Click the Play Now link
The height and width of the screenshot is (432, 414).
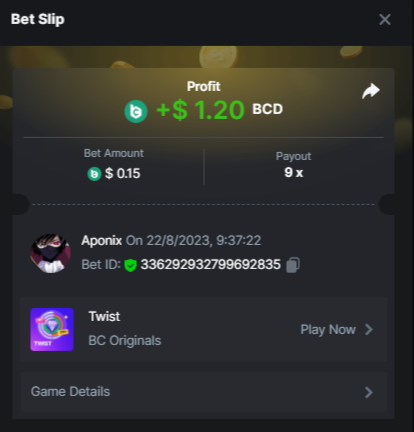pos(328,330)
